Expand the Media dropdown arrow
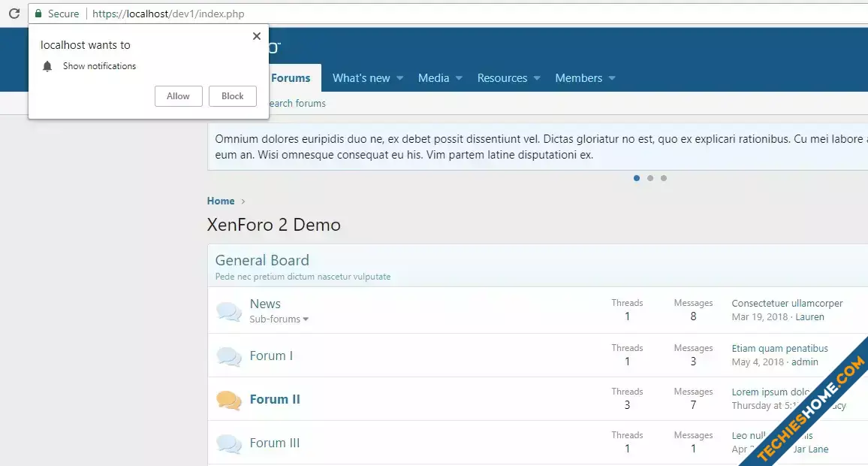 click(459, 78)
